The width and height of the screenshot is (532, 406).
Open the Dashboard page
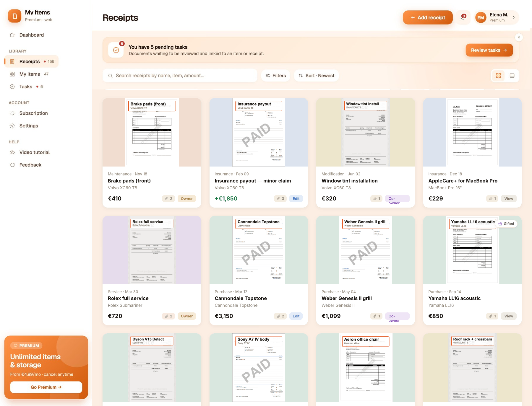click(x=31, y=35)
